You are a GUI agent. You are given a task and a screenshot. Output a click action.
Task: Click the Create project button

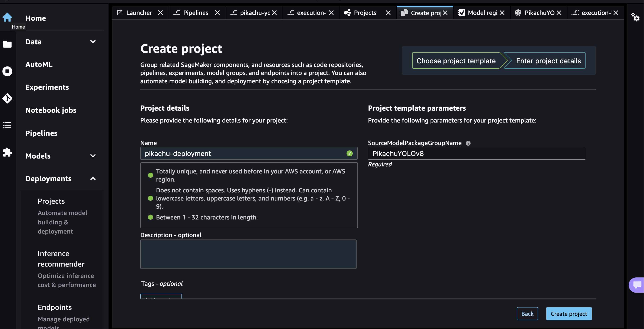(569, 314)
